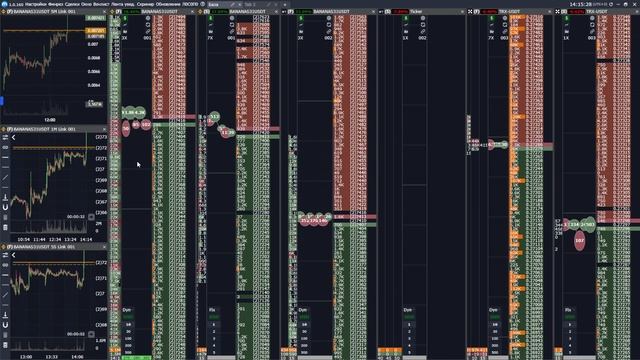Switch to the База workspace tab
The height and width of the screenshot is (360, 640).
[x=213, y=4]
